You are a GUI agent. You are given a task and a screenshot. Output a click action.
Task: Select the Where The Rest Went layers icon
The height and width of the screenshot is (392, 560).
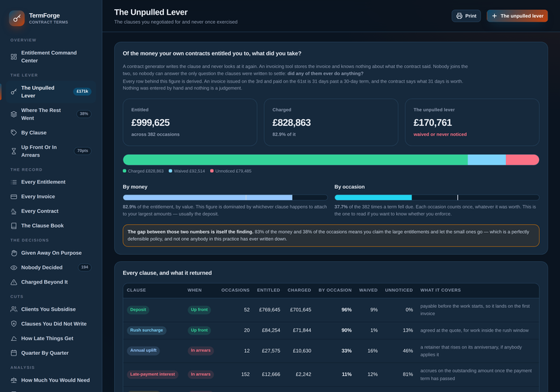coord(13,114)
